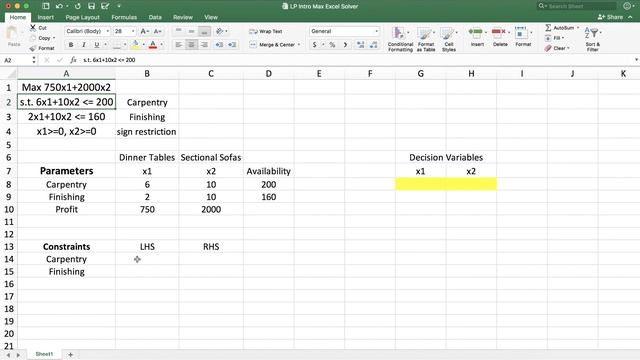Collapse the ribbon with chevron
The image size is (640, 360).
631,17
